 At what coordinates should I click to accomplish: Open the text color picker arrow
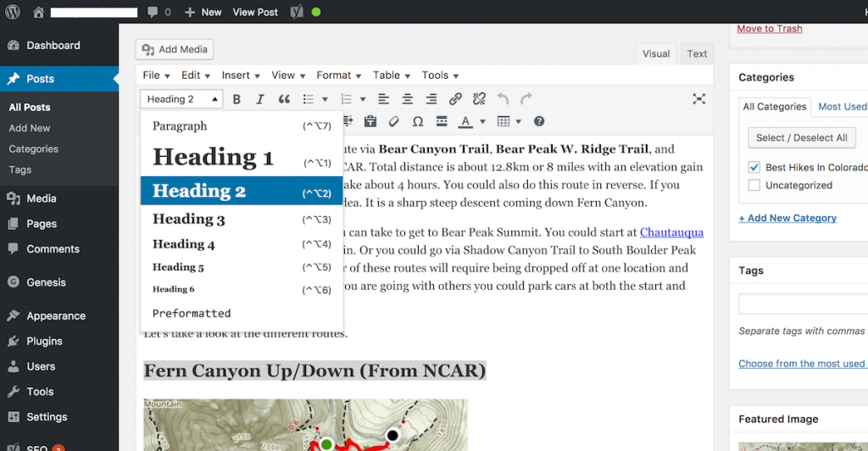pyautogui.click(x=482, y=121)
